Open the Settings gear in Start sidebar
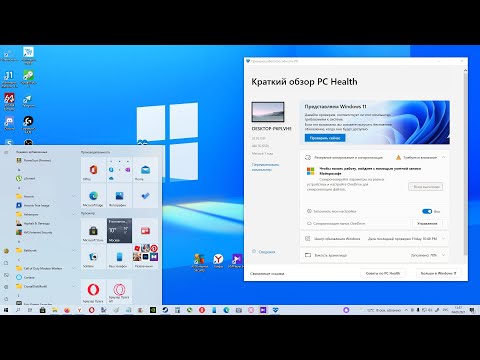 pyautogui.click(x=6, y=287)
